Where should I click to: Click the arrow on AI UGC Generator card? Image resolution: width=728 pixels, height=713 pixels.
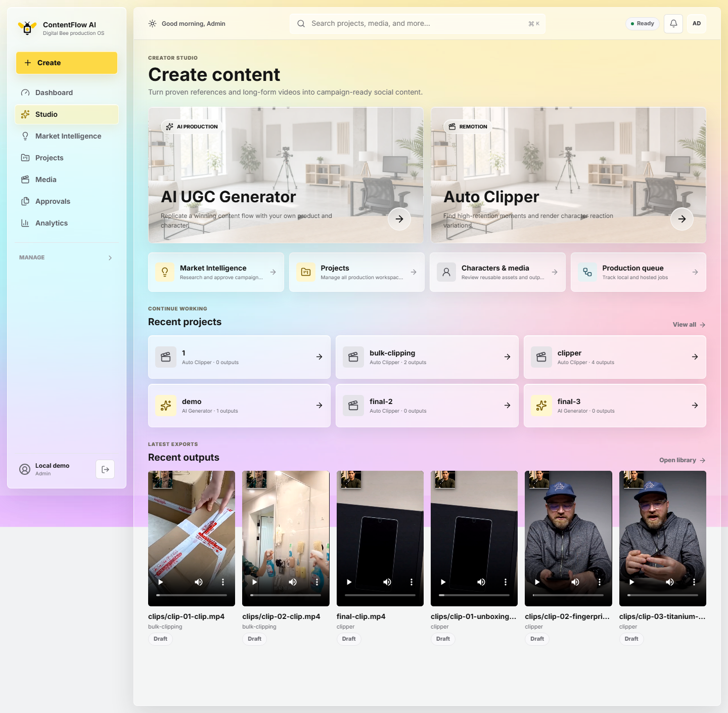(399, 219)
